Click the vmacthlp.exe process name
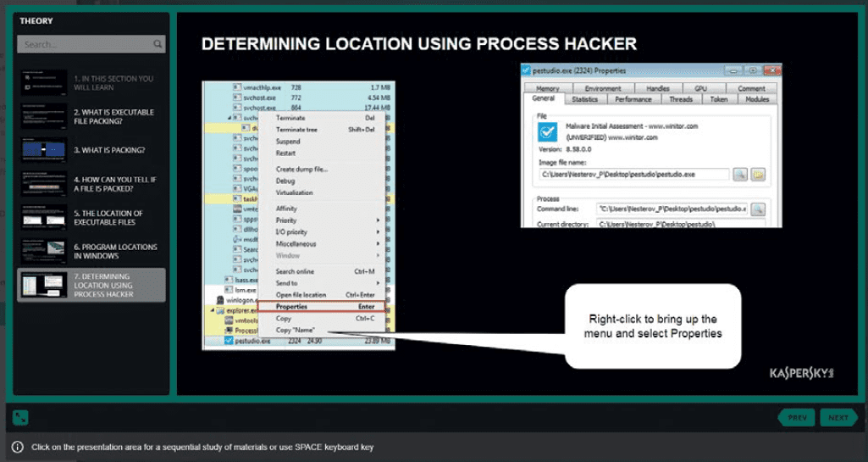Screen dimensions: 868x462 coord(263,87)
